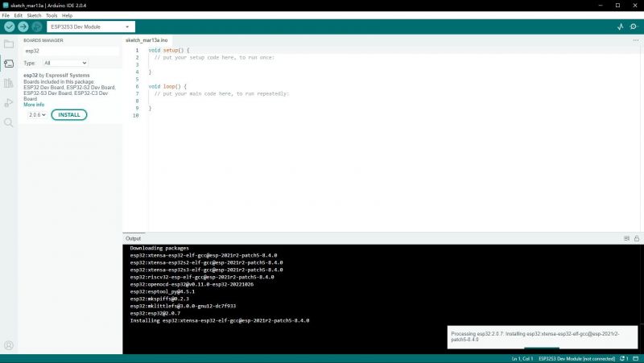Screen dimensions: 644x363
Task: Open the Tools menu
Action: pyautogui.click(x=52, y=15)
